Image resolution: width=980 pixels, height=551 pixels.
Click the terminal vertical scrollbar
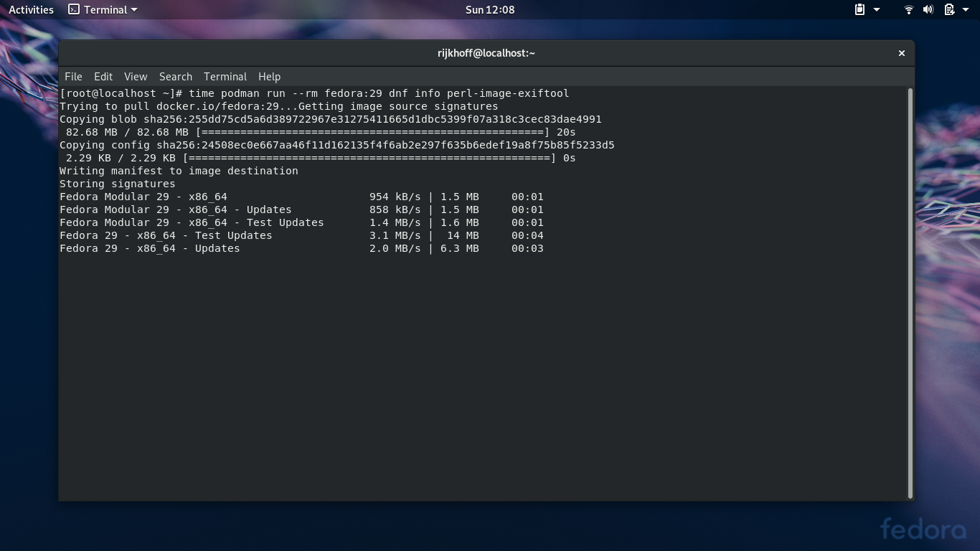[910, 293]
